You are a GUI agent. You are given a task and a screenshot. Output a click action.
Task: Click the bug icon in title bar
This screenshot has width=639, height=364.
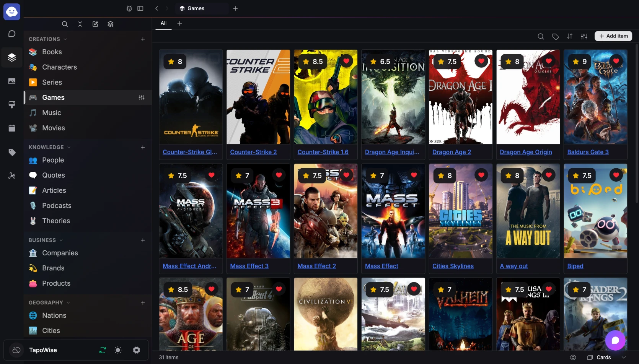pos(129,8)
